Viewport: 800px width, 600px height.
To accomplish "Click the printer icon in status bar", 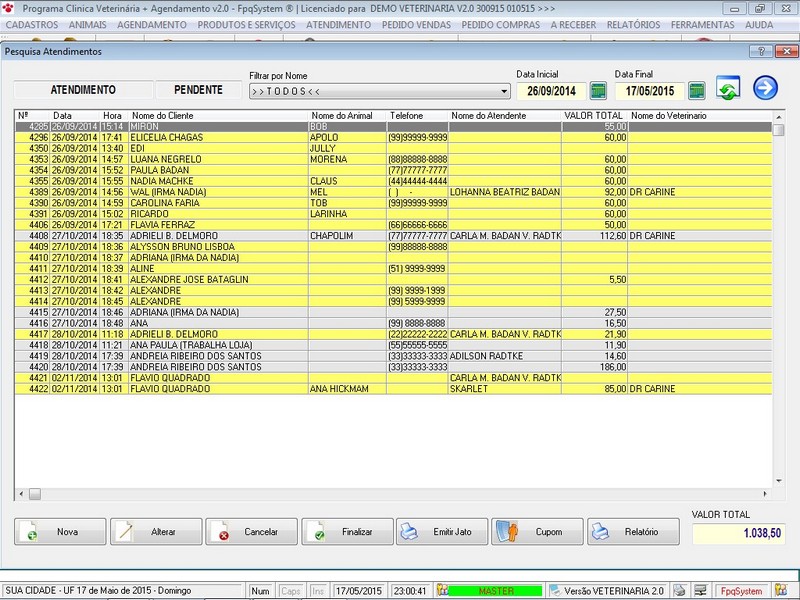I will click(x=679, y=590).
